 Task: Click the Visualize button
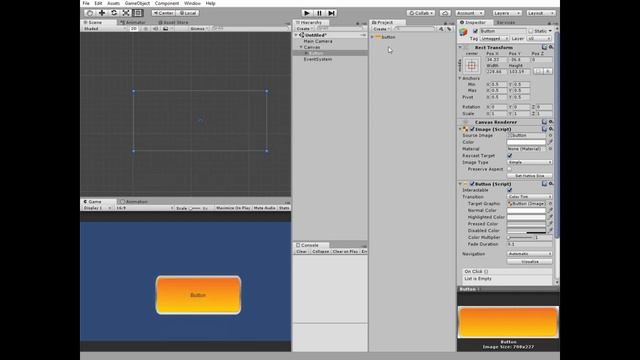pyautogui.click(x=529, y=262)
